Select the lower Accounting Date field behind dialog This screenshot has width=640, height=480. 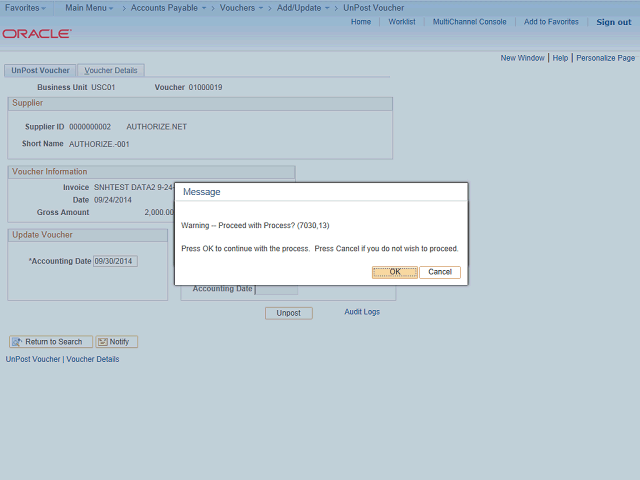pos(276,289)
